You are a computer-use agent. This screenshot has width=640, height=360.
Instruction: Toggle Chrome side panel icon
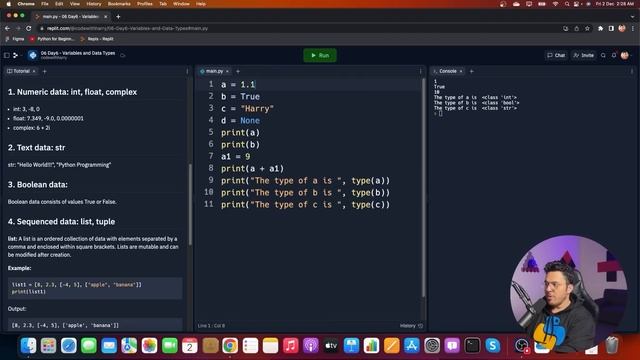point(611,29)
